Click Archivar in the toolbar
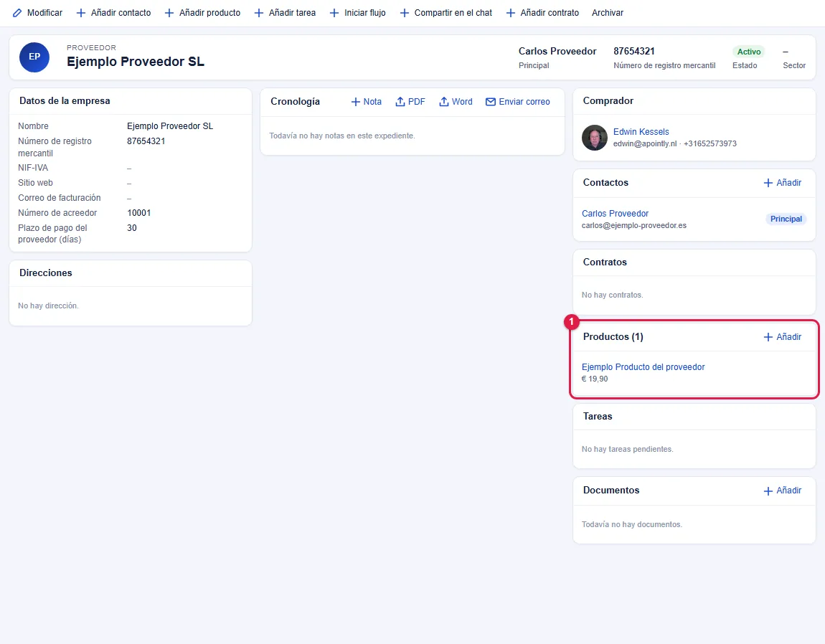 (x=607, y=13)
